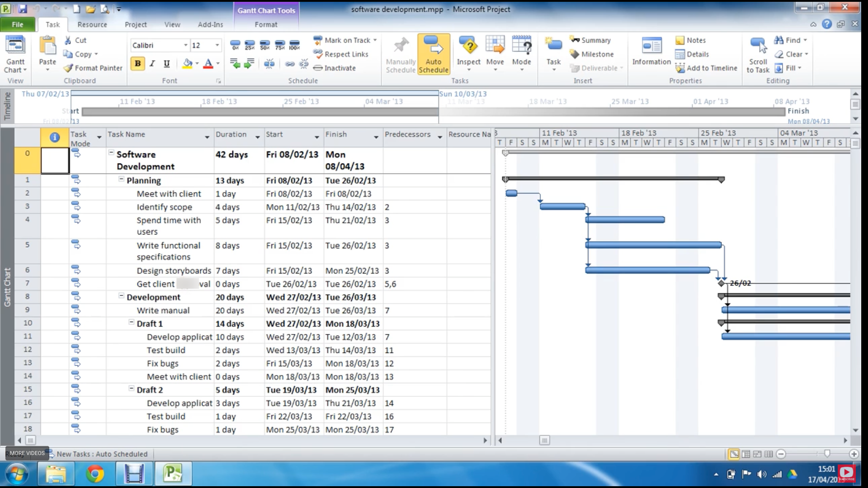
Task: Open Chrome from the Windows taskbar
Action: [x=95, y=474]
